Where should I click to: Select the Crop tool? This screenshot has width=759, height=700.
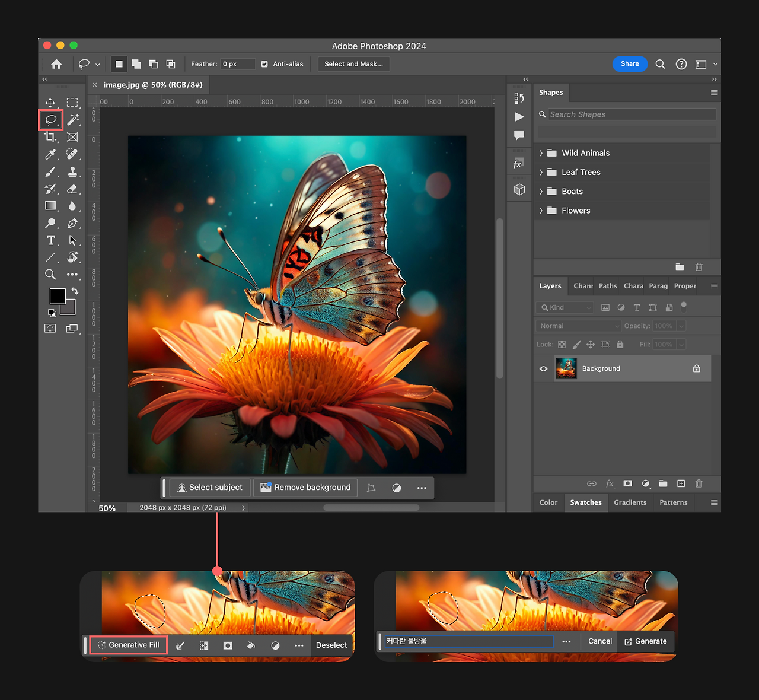[x=50, y=137]
